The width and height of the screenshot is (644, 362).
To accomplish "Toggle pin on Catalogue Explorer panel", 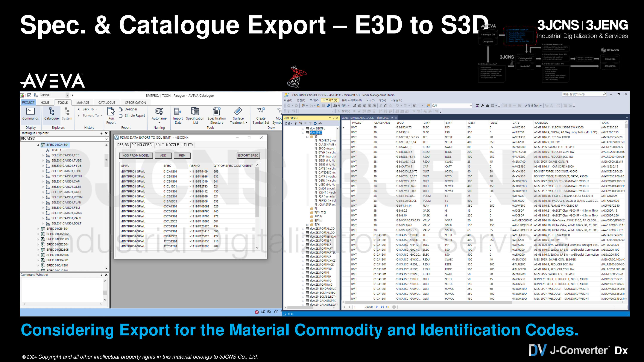I will pyautogui.click(x=101, y=133).
